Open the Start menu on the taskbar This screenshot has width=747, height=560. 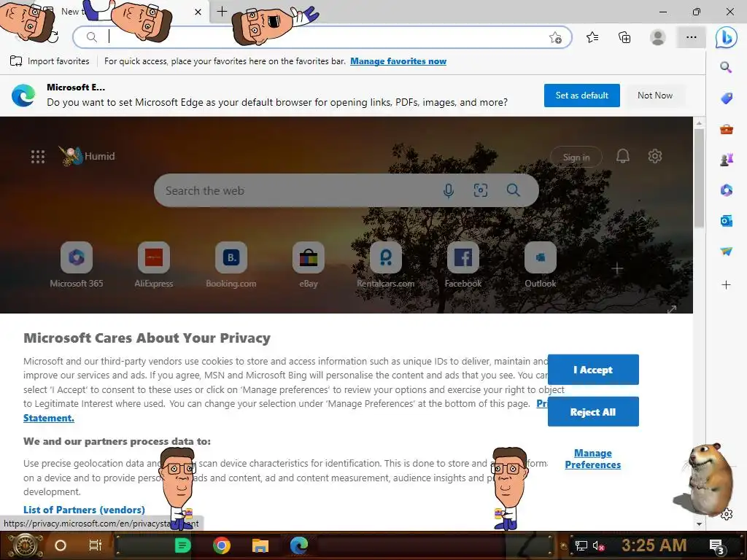pyautogui.click(x=26, y=545)
